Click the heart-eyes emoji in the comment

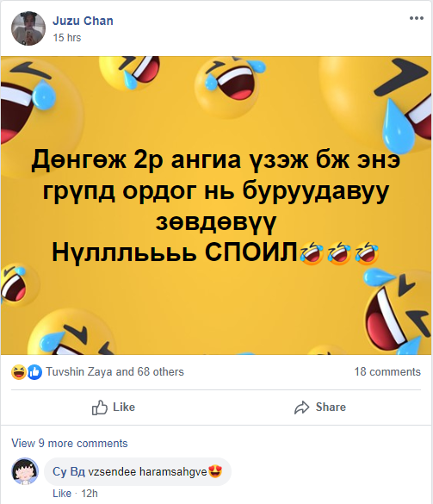pyautogui.click(x=215, y=471)
